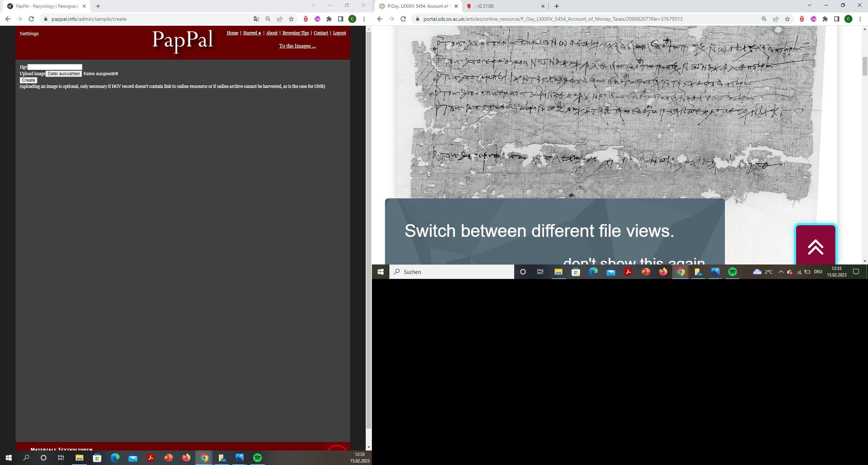This screenshot has height=465, width=868.
Task: Open Spotify from the bottom-left taskbar
Action: tap(257, 458)
